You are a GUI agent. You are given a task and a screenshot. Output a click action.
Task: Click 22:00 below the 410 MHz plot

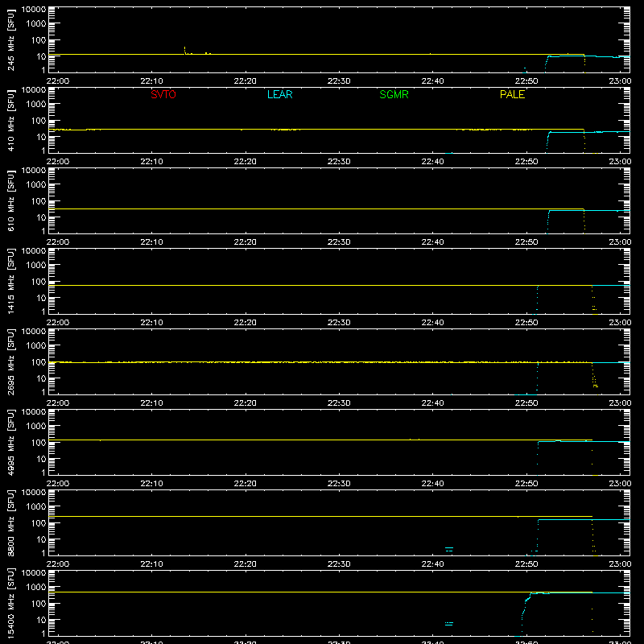[x=58, y=162]
